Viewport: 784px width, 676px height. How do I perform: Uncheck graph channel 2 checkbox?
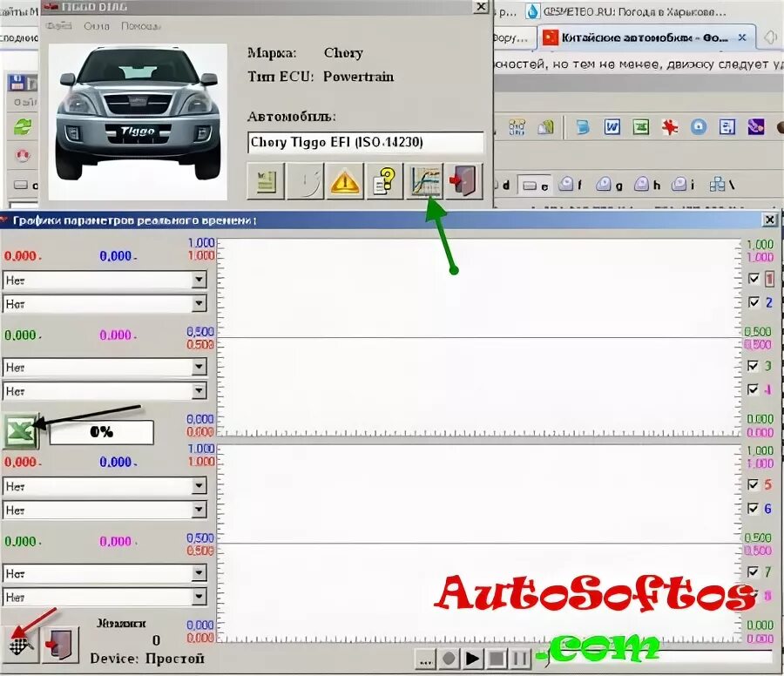click(754, 302)
